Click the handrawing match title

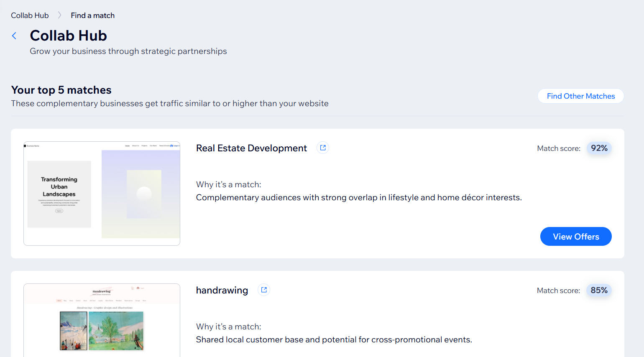[222, 291]
